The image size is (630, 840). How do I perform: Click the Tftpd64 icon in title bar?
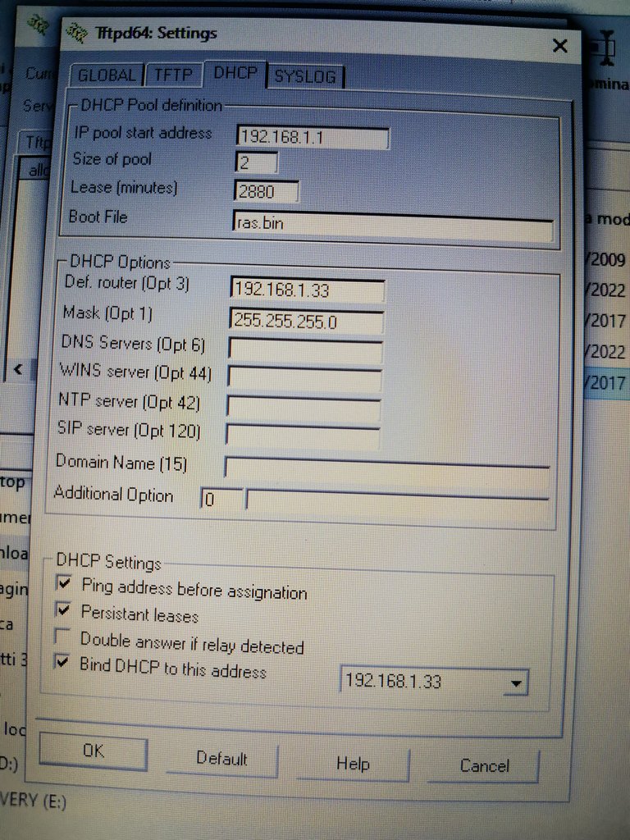click(x=77, y=32)
